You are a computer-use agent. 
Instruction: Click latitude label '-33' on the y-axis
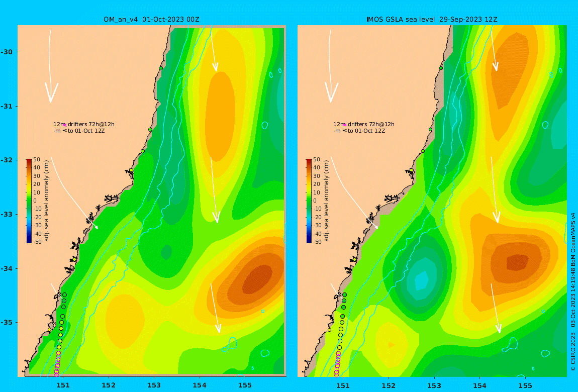[x=7, y=214]
